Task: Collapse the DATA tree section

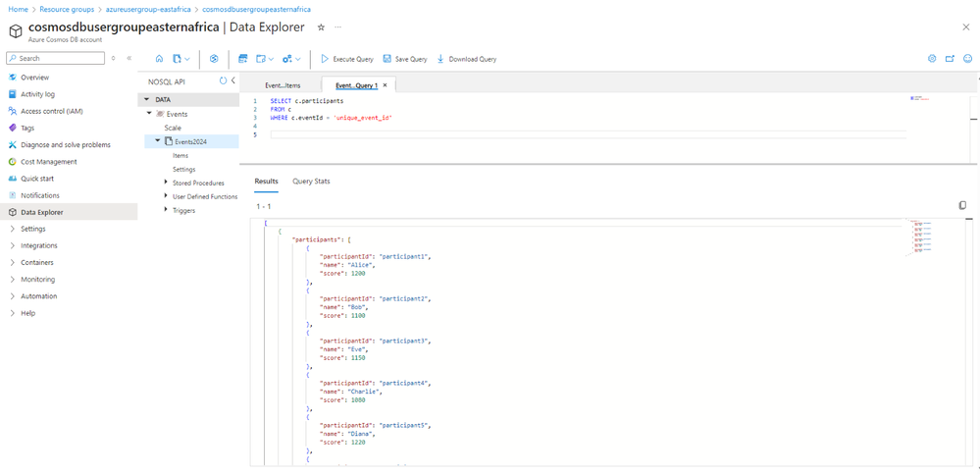Action: coord(147,99)
